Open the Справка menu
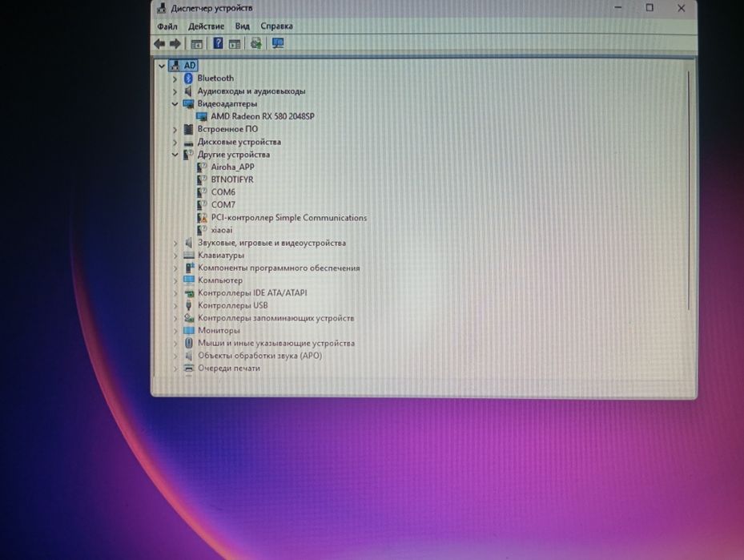Screen dimensions: 744x560 (276, 26)
